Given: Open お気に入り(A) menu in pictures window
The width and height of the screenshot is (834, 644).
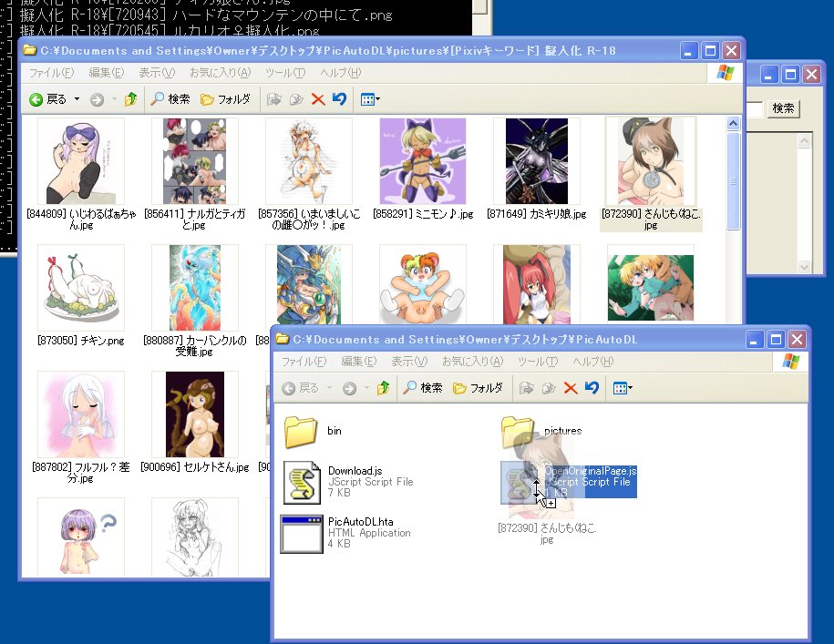Looking at the screenshot, I should click(x=220, y=72).
